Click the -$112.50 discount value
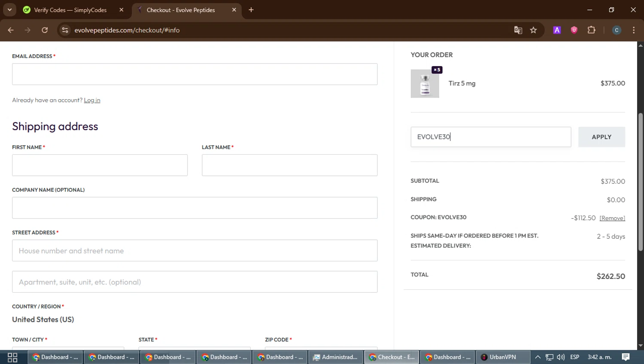 [x=583, y=218]
